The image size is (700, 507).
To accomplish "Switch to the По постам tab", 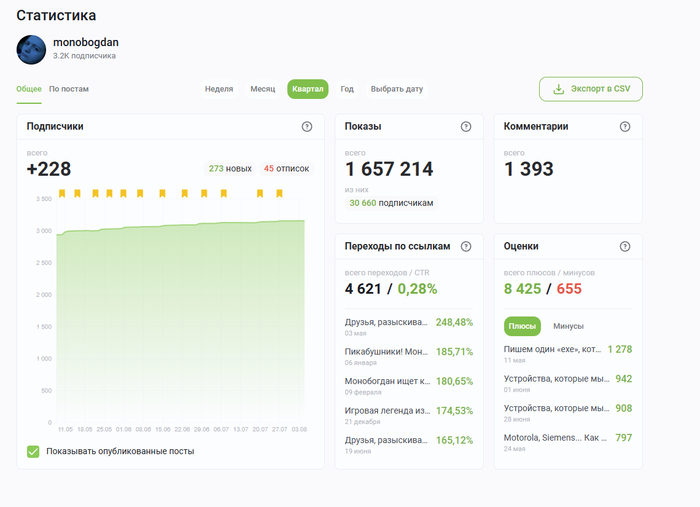I will click(x=69, y=89).
